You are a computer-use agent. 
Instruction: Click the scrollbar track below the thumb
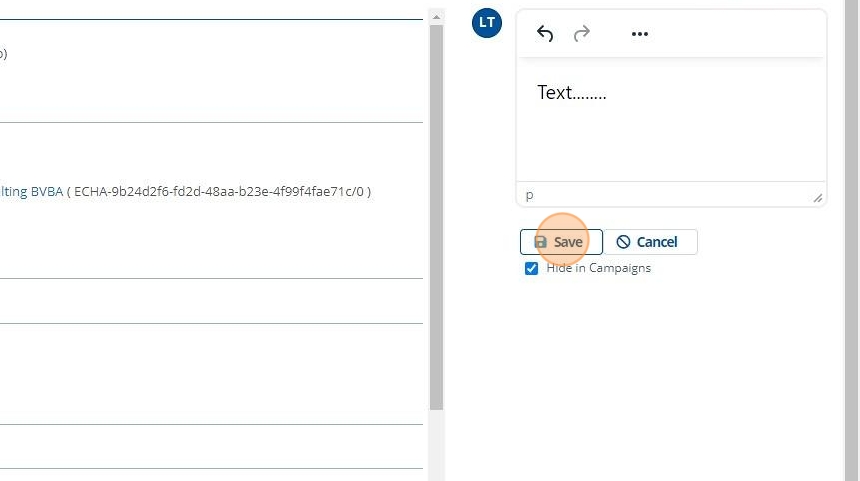click(436, 445)
